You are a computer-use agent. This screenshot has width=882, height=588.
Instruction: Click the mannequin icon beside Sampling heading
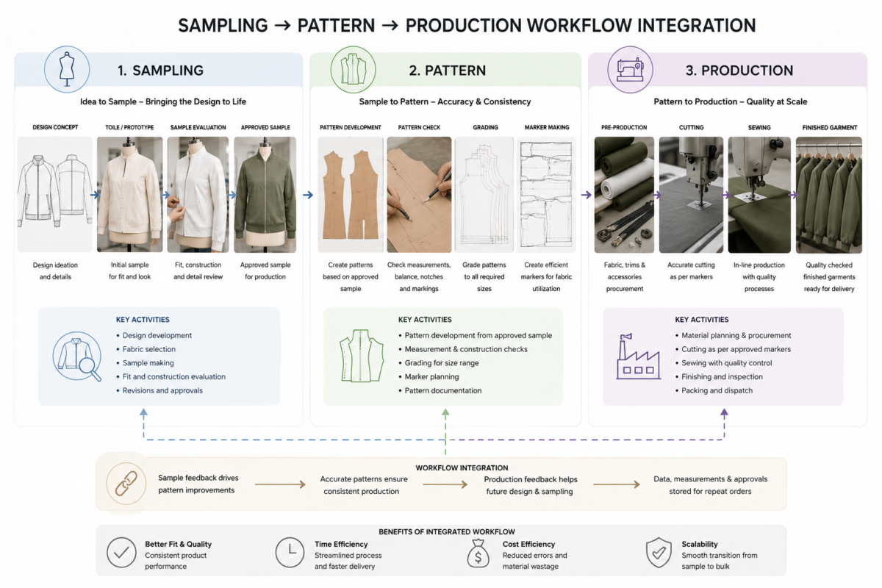pos(67,68)
